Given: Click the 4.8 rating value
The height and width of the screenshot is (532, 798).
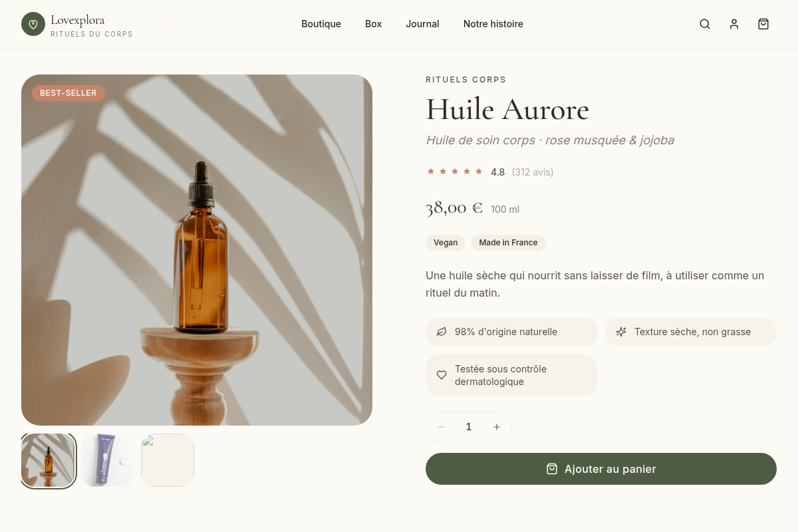Looking at the screenshot, I should pos(498,172).
